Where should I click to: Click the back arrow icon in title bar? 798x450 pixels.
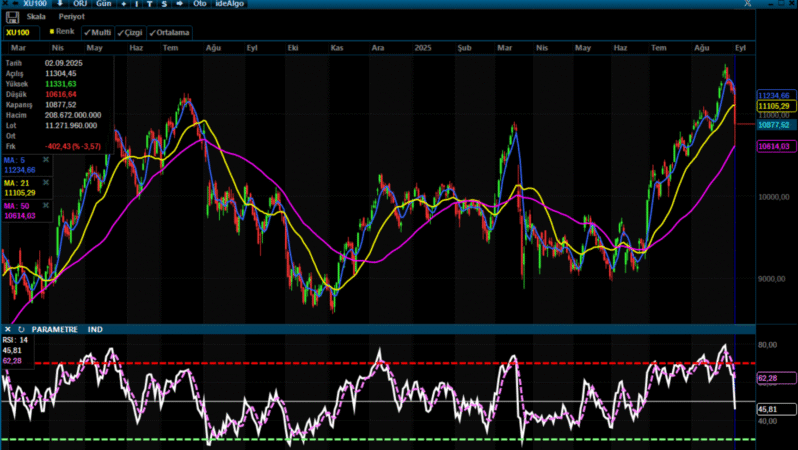pos(15,4)
